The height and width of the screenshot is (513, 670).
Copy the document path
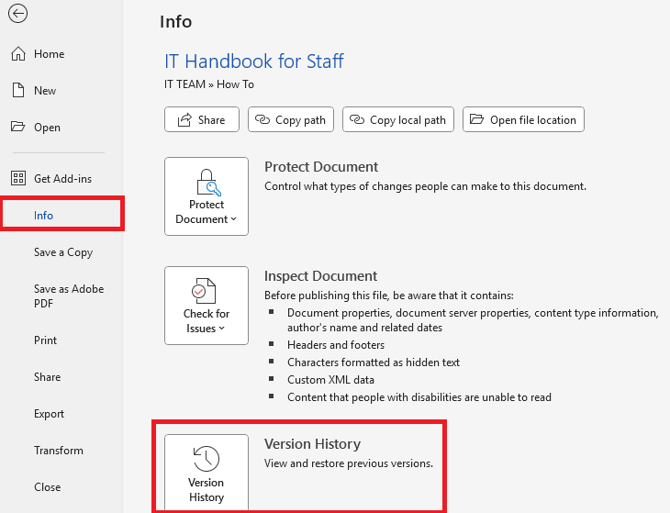(290, 120)
